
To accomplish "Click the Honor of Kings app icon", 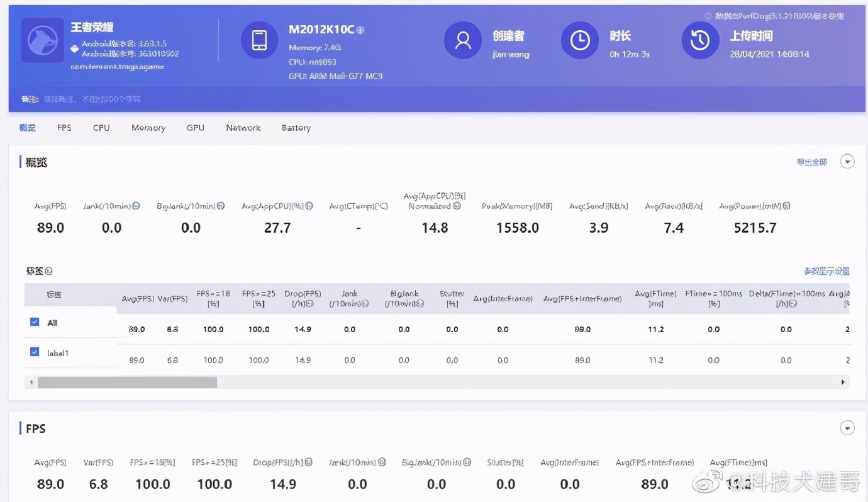I will (x=43, y=40).
